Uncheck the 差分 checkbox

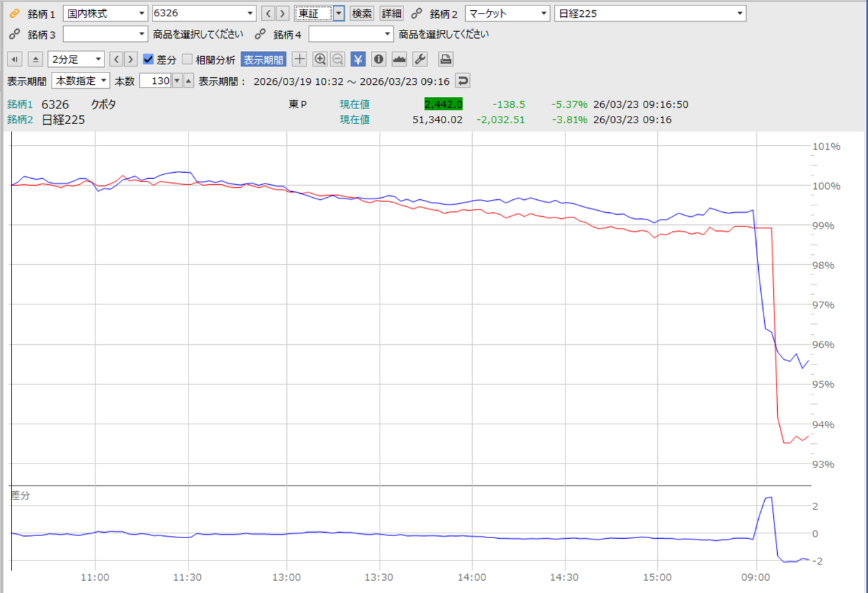(149, 60)
